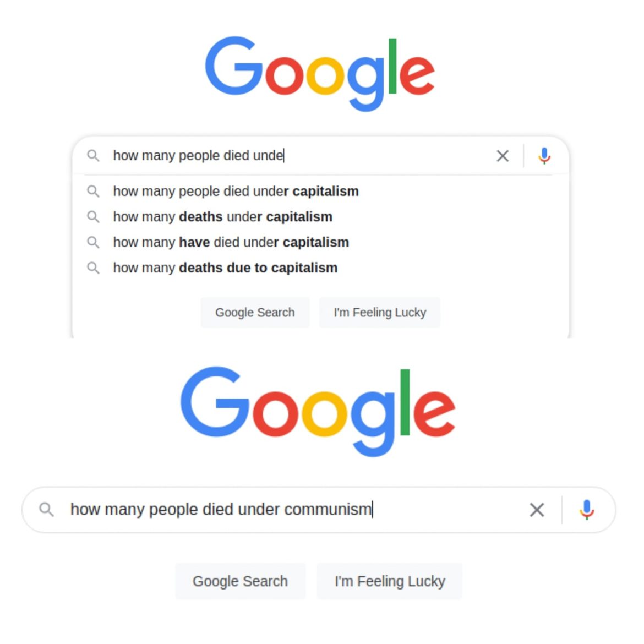
Task: Click the top Google logo
Action: (x=320, y=73)
